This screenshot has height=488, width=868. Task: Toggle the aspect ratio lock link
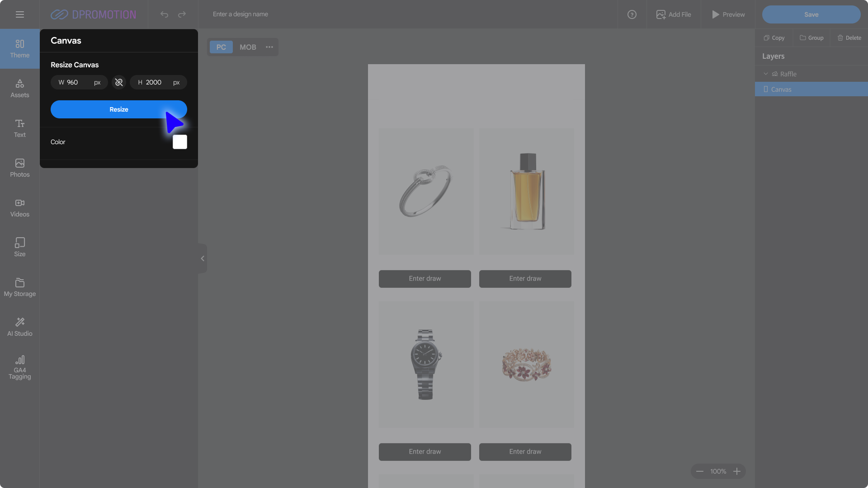119,82
